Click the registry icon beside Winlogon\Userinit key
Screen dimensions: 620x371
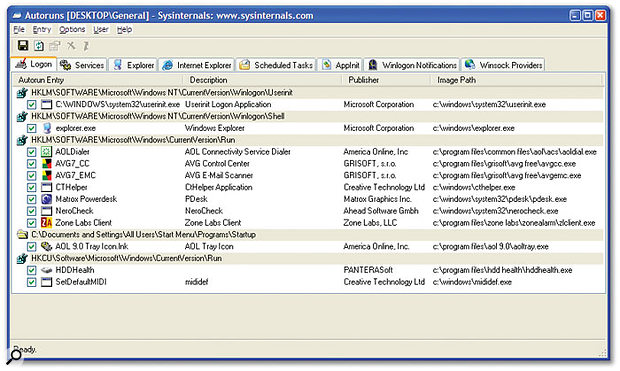[x=22, y=93]
